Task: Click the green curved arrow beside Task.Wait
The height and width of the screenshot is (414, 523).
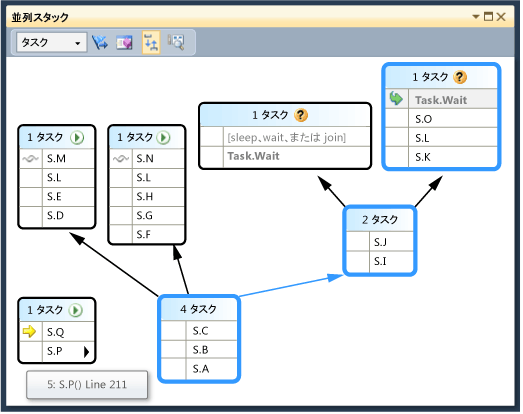Action: 396,99
